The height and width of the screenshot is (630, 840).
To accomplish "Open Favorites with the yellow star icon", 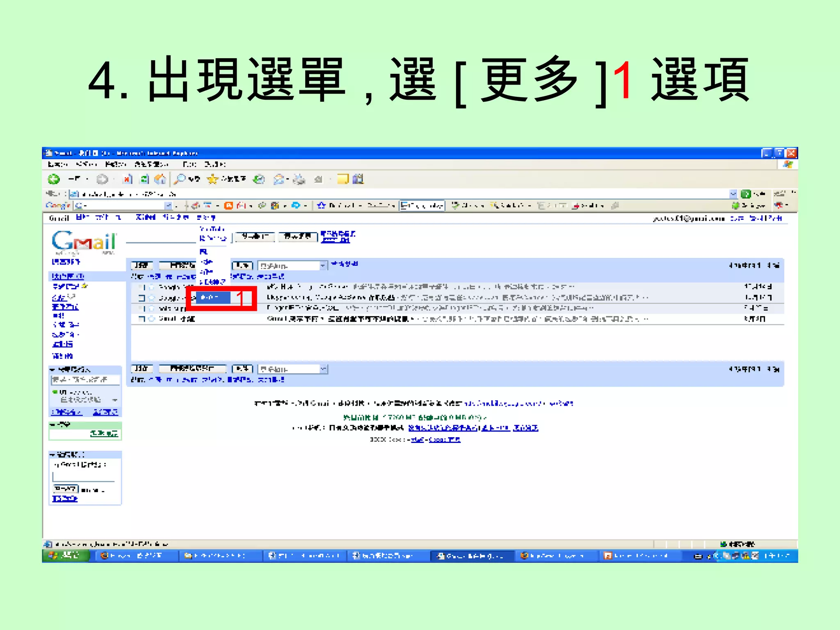I will tap(212, 179).
